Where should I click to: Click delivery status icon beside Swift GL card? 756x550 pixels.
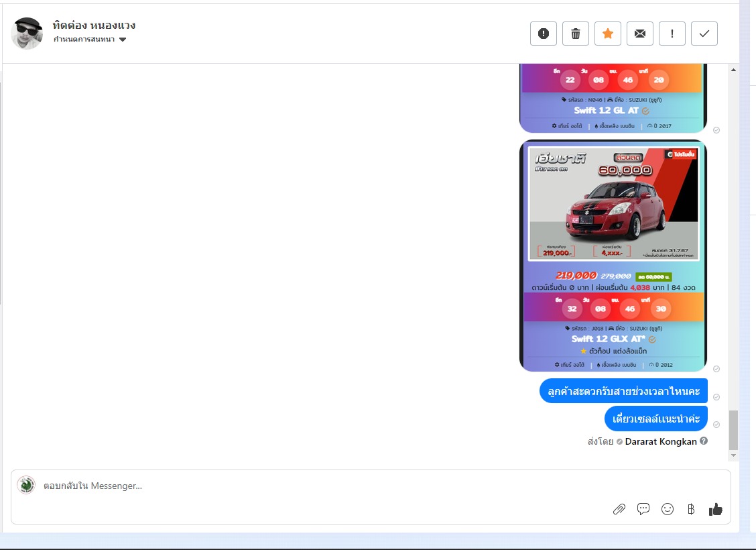(716, 130)
